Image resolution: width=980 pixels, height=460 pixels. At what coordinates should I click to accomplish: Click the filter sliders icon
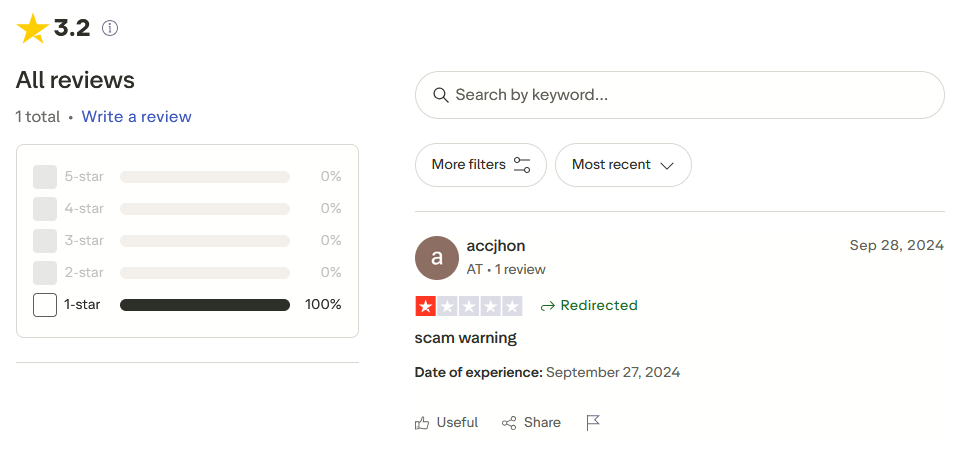tap(522, 165)
